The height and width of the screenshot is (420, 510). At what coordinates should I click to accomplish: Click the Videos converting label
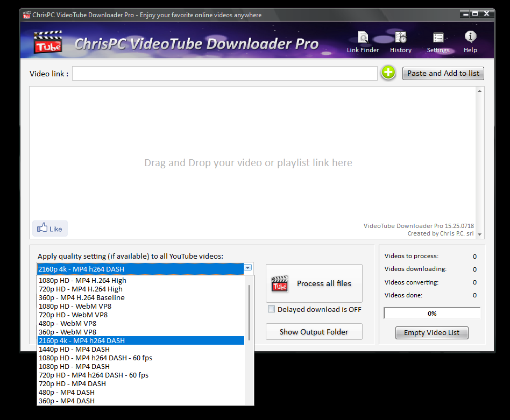tap(412, 282)
